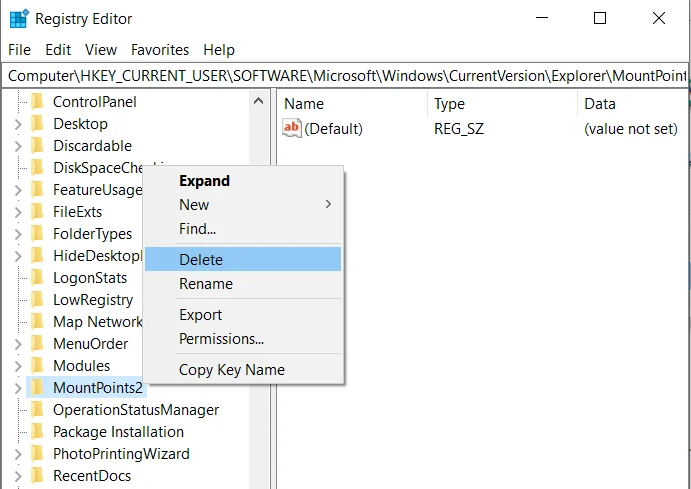691x489 pixels.
Task: Click the MountPoints2 folder icon
Action: point(38,388)
